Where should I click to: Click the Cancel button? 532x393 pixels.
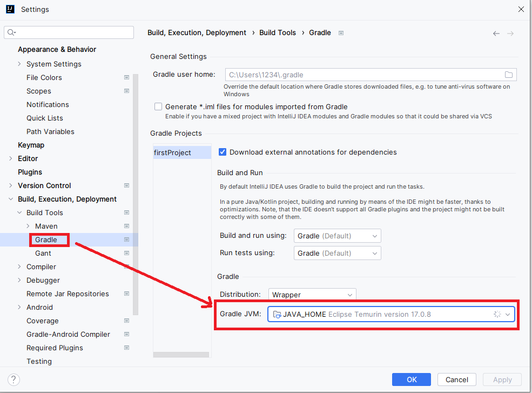tap(457, 379)
